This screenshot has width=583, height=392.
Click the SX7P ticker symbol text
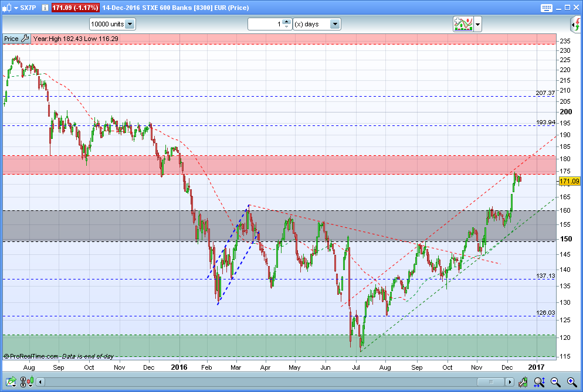pyautogui.click(x=28, y=8)
